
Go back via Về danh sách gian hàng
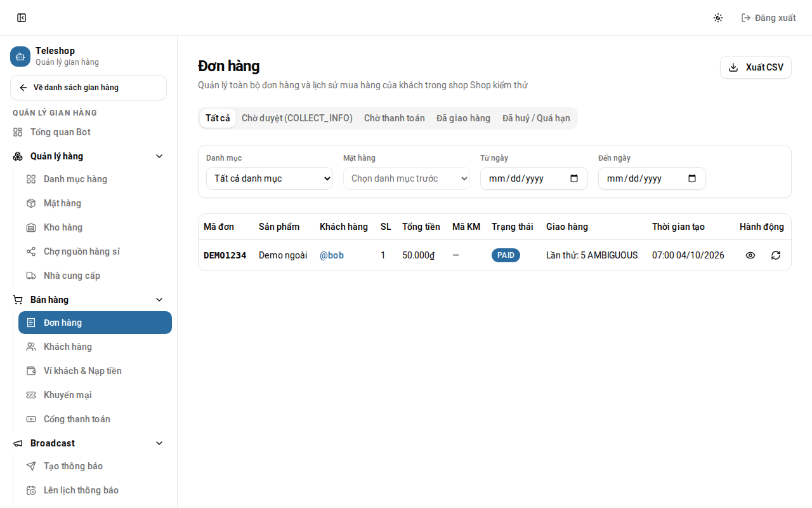(88, 88)
